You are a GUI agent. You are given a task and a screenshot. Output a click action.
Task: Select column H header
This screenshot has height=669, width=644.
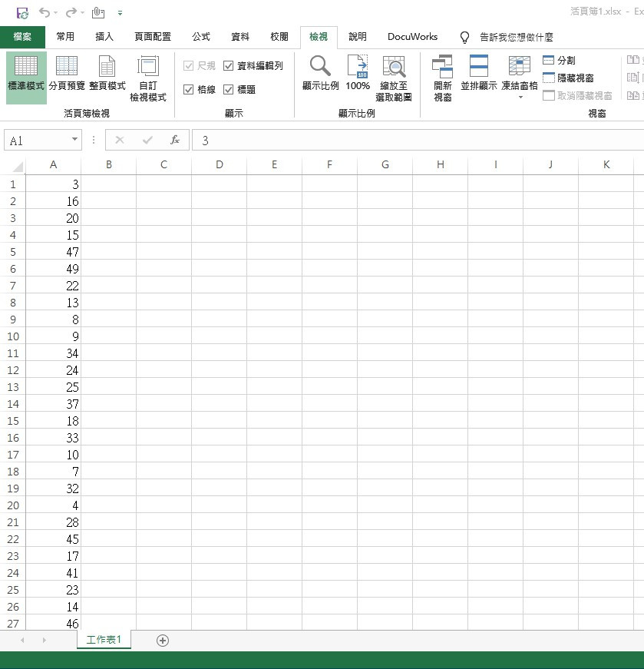pos(441,164)
